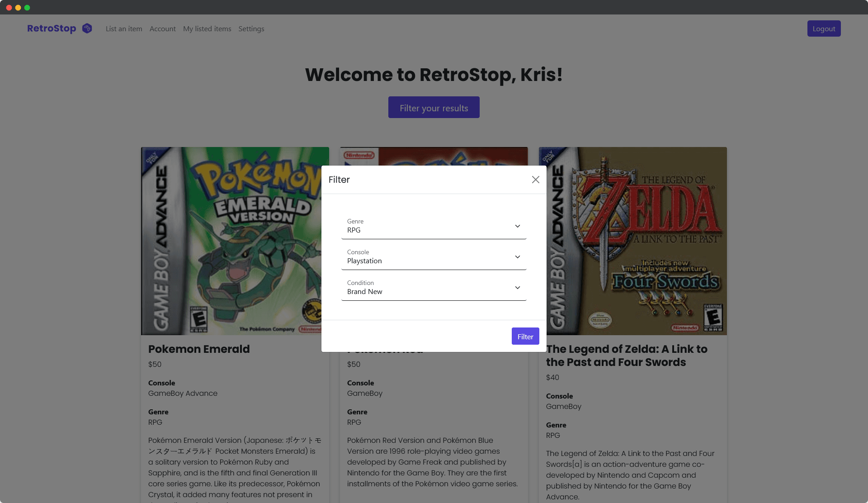Viewport: 868px width, 503px height.
Task: Click the $40 price on Zelda listing
Action: click(x=552, y=377)
